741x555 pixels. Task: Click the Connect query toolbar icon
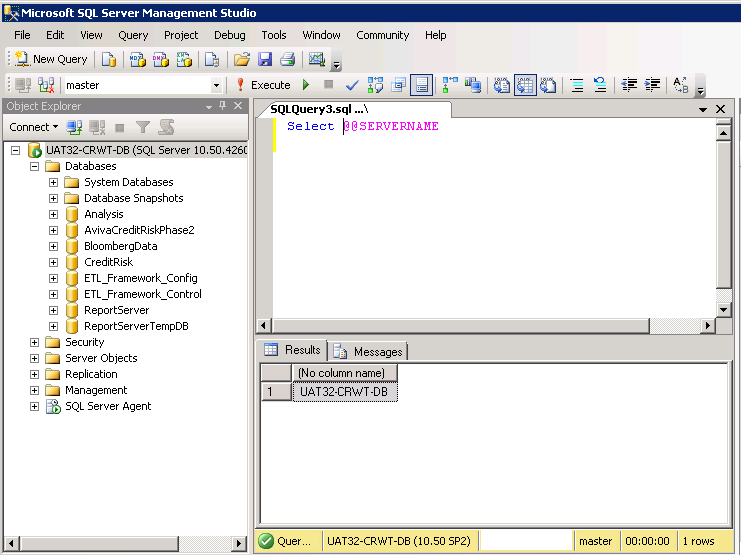23,85
